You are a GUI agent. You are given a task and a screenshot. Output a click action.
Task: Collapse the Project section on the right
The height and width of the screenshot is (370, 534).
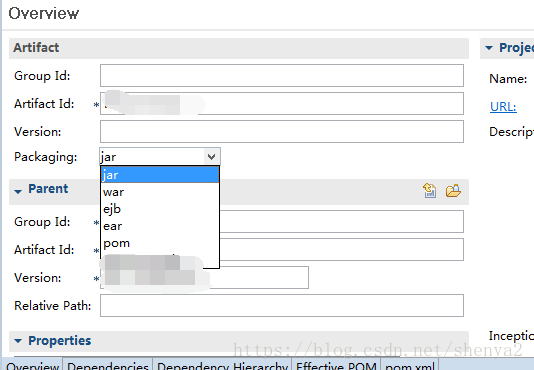(489, 48)
